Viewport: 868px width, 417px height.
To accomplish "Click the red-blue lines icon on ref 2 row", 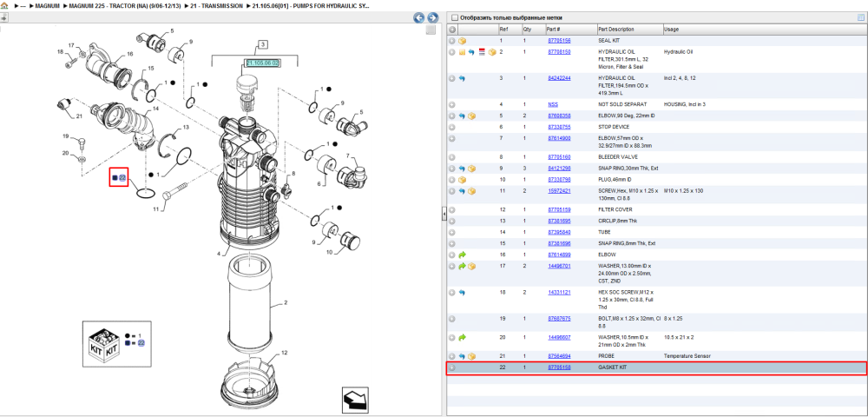I will (482, 52).
